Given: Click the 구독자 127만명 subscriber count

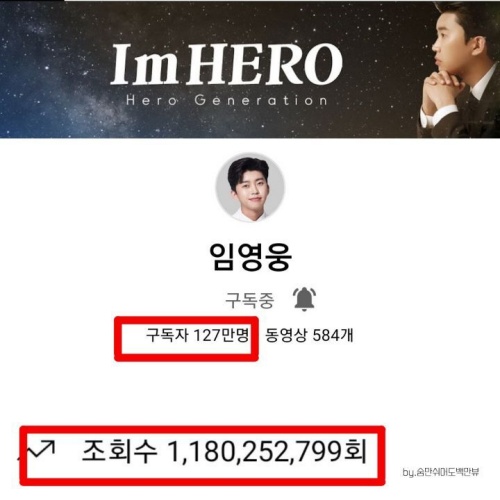Looking at the screenshot, I should [198, 335].
